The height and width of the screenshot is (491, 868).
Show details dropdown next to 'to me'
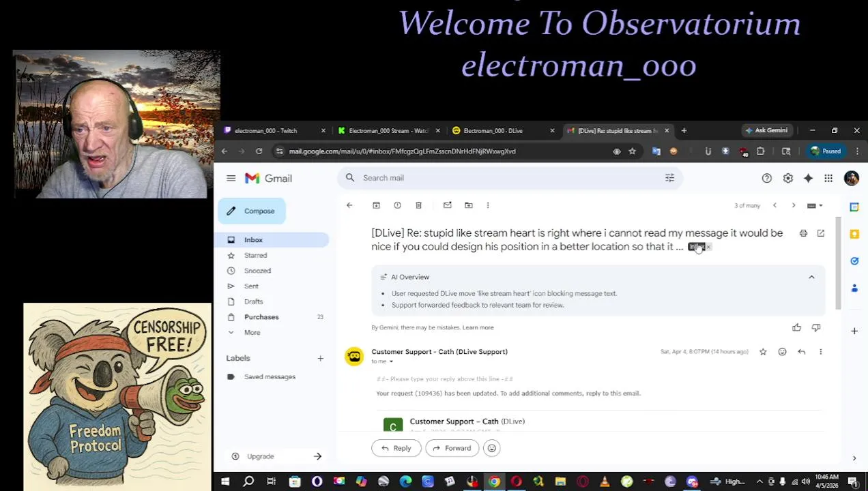[391, 361]
